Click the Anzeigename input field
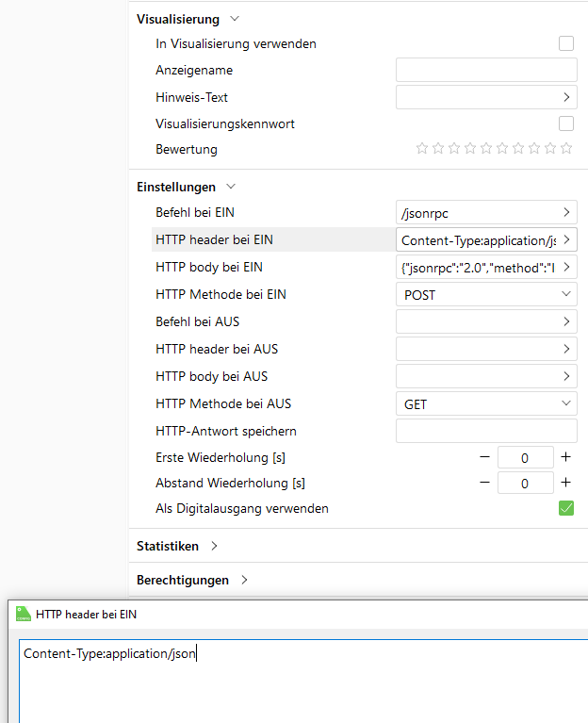This screenshot has height=723, width=588. (486, 71)
